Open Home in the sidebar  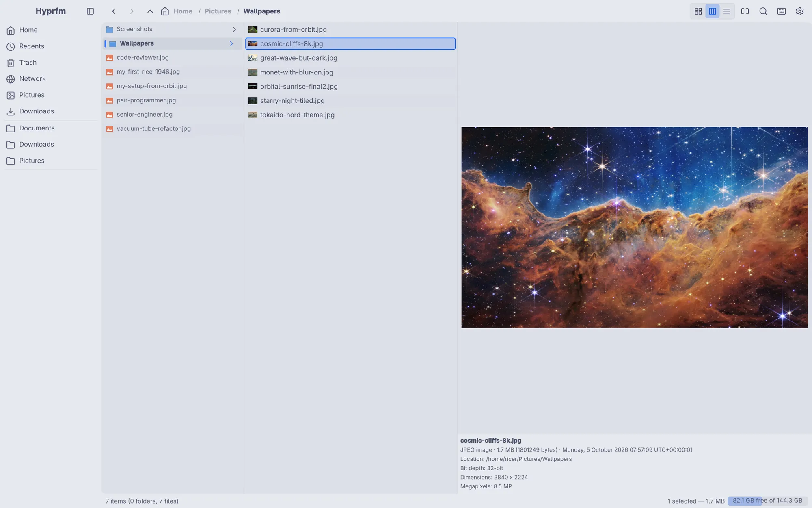[x=51, y=30]
